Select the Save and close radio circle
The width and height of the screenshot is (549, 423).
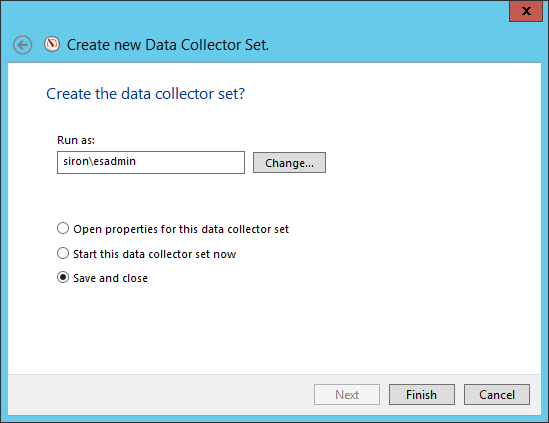(x=63, y=278)
